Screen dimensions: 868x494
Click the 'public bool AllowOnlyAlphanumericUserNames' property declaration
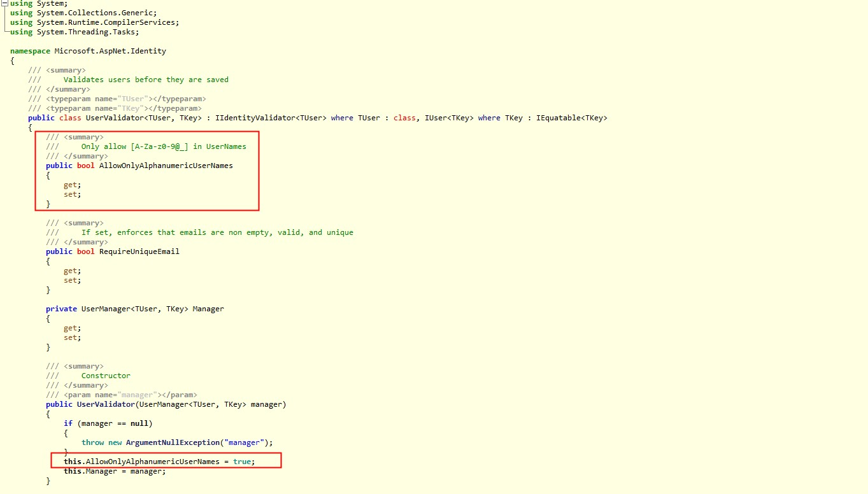coord(139,166)
